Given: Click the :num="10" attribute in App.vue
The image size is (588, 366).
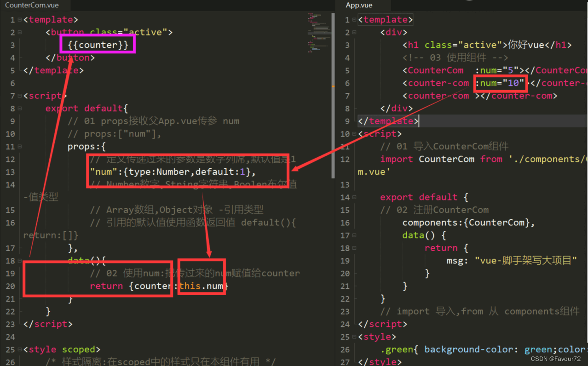Looking at the screenshot, I should coord(500,83).
